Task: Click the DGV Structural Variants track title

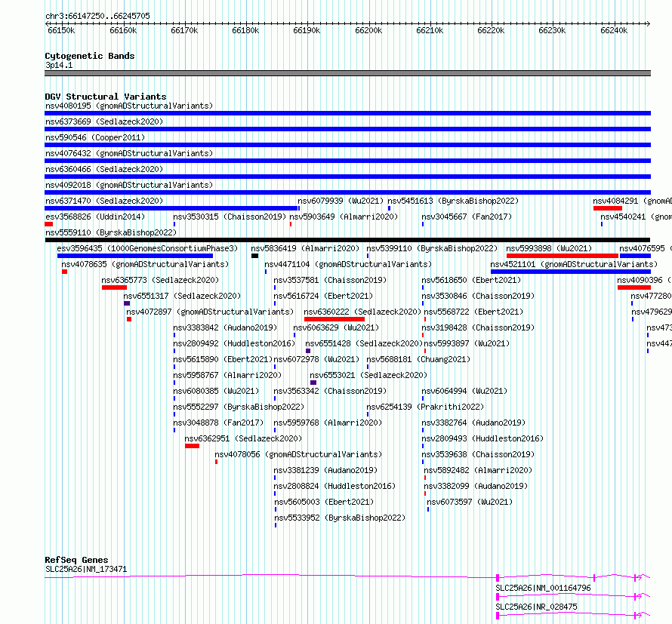Action: (106, 97)
